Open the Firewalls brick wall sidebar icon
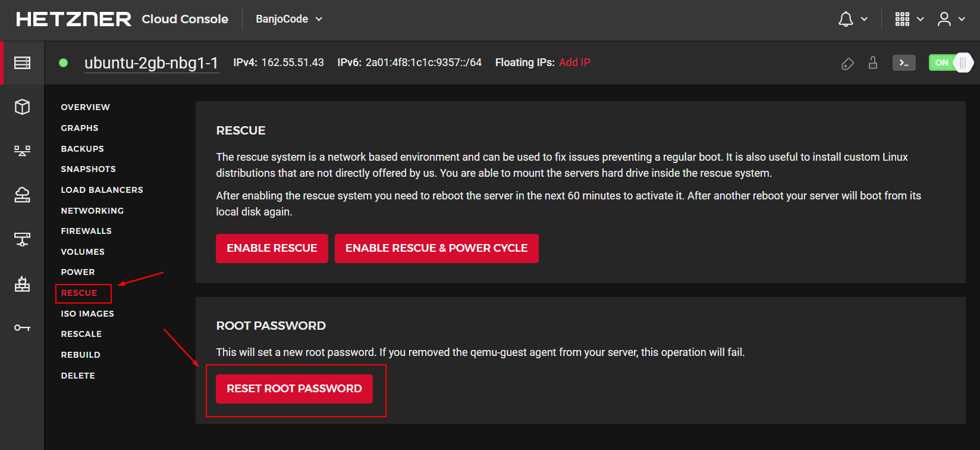 tap(22, 284)
